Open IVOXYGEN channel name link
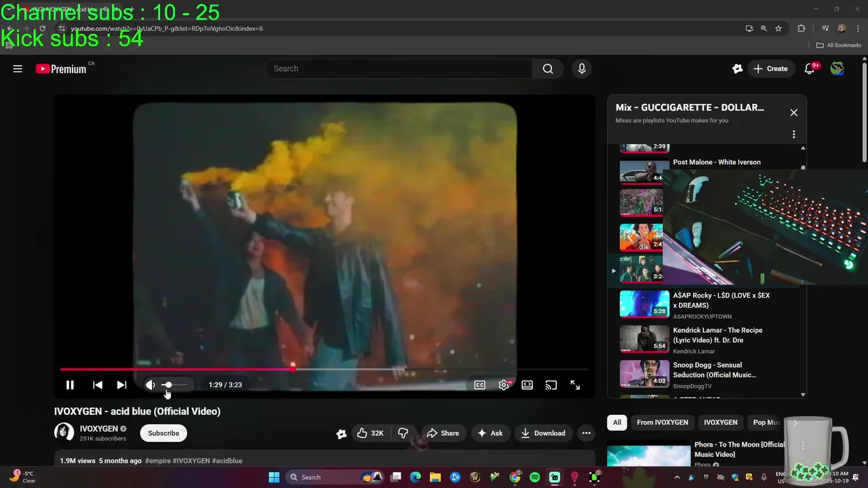This screenshot has height=488, width=868. [x=99, y=429]
